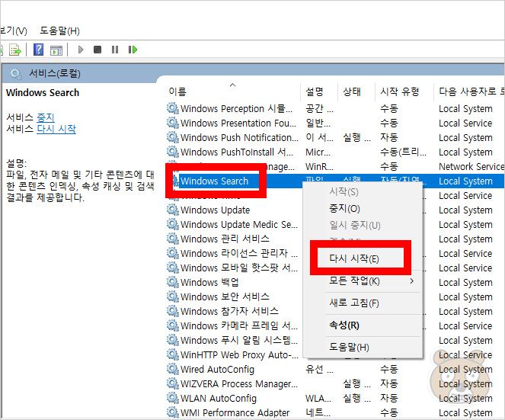Click the stop service square icon
505x420 pixels.
(x=97, y=50)
